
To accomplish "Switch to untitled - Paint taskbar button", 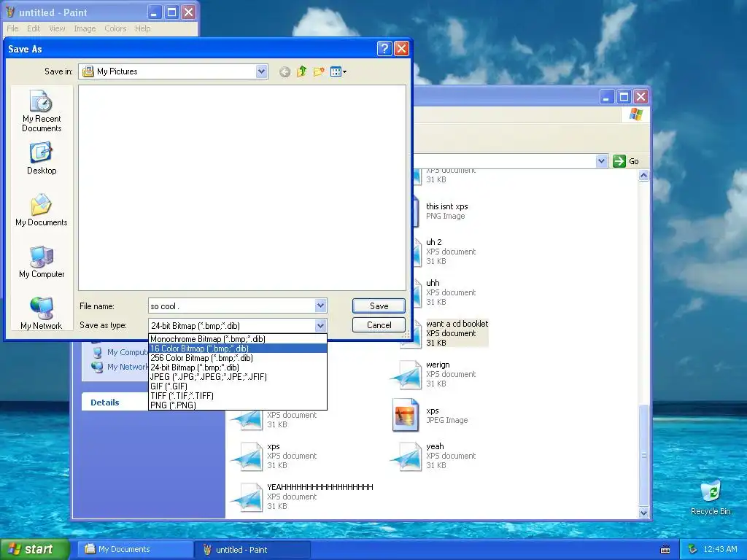I will tap(252, 549).
